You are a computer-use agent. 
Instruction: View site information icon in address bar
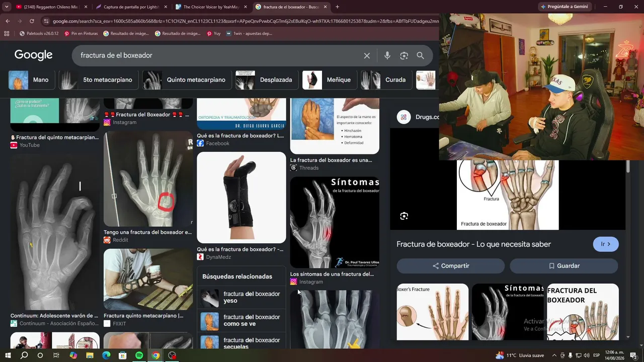(46, 21)
